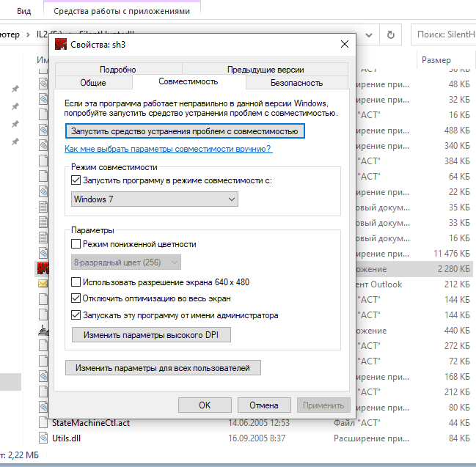The height and width of the screenshot is (467, 476).
Task: Enable Режим пониженной цветности checkbox
Action: tap(76, 243)
